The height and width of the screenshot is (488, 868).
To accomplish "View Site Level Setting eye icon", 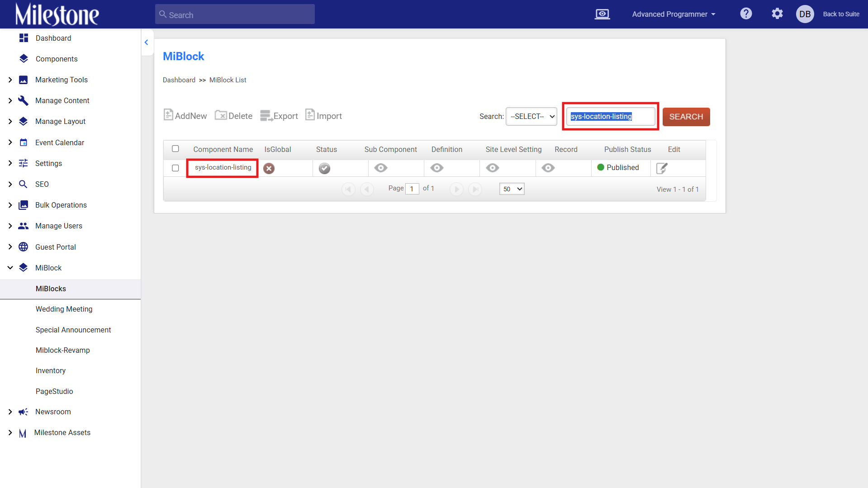I will [493, 168].
